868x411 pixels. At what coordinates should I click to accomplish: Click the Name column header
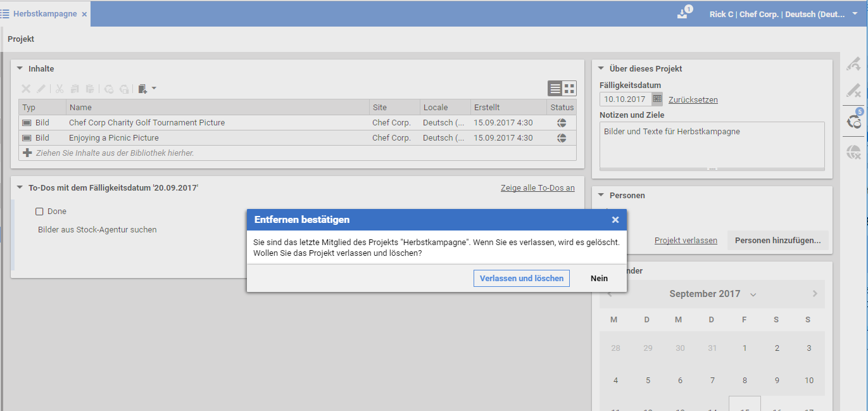80,108
